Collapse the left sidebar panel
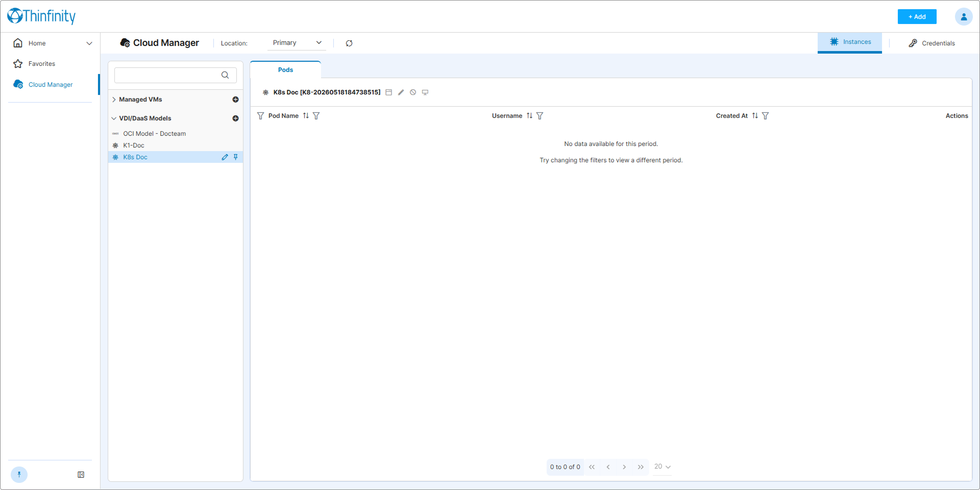 (81, 475)
